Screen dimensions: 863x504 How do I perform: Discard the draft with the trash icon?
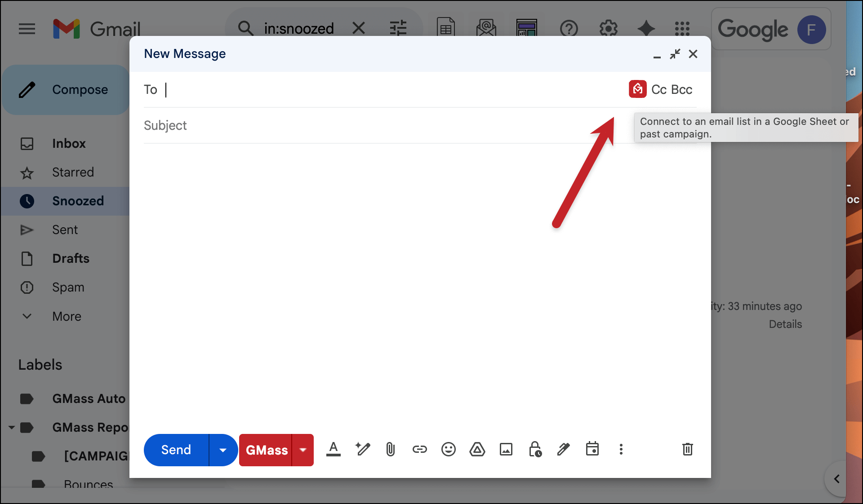(688, 449)
